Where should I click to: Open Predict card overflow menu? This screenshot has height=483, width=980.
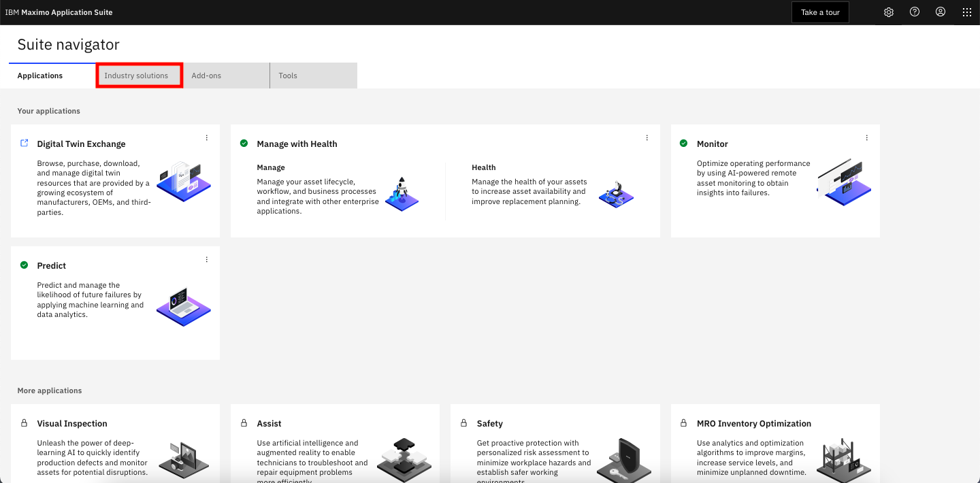coord(207,259)
